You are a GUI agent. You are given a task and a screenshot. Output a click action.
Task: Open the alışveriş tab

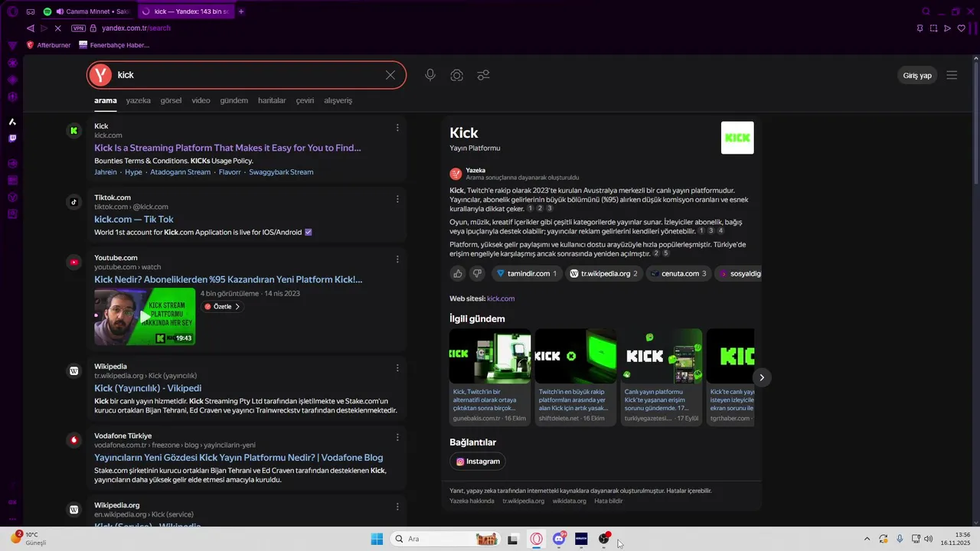click(338, 100)
